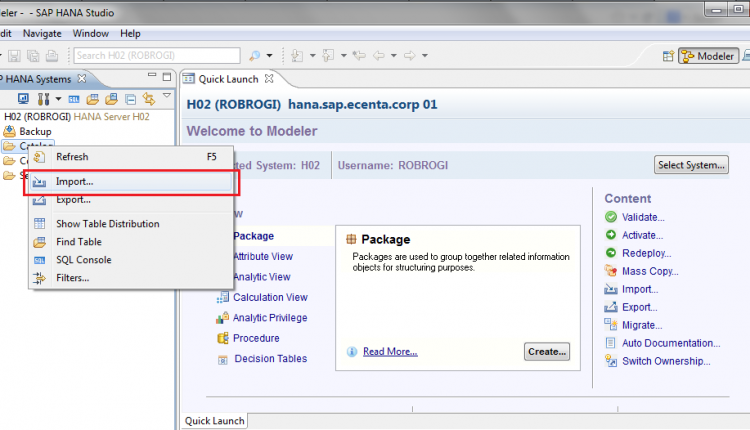Open the Back history dropdown arrow

pos(394,56)
